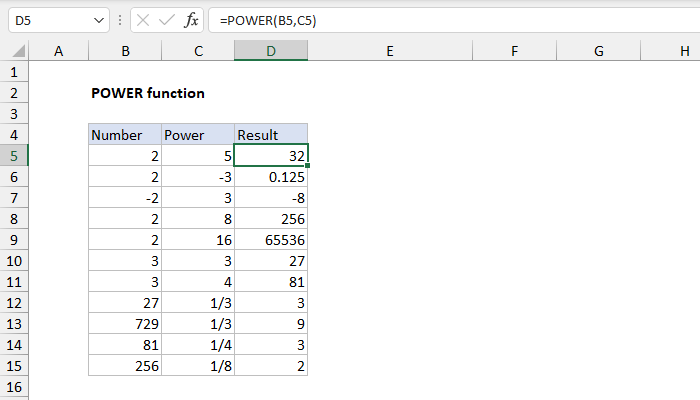Select column A header
Viewport: 700px width, 400px height.
coord(58,51)
